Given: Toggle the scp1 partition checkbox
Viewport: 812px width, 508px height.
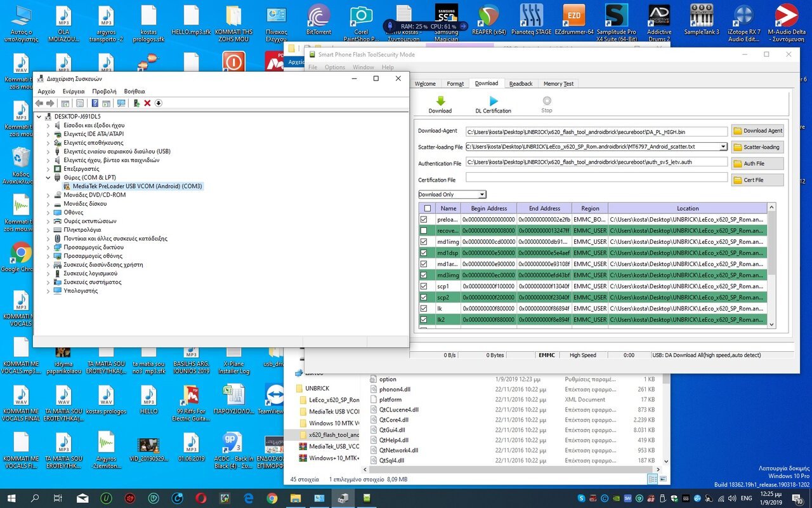Looking at the screenshot, I should pos(424,286).
